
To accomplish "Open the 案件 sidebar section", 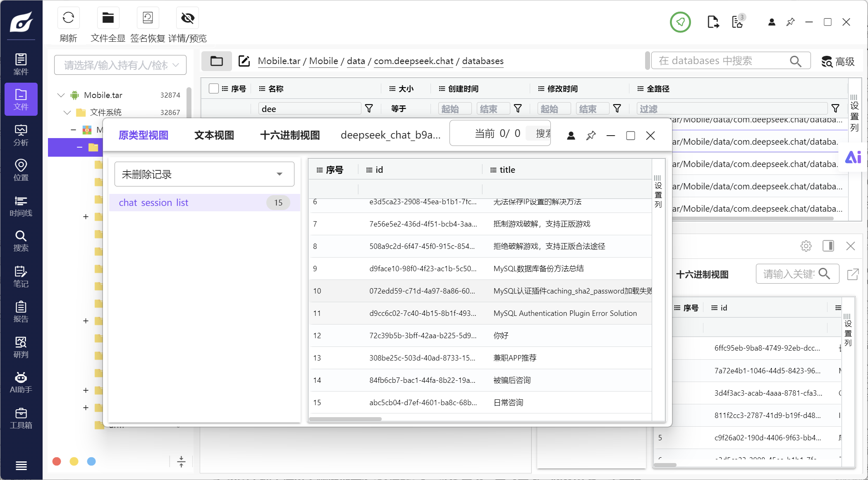I will (x=21, y=64).
